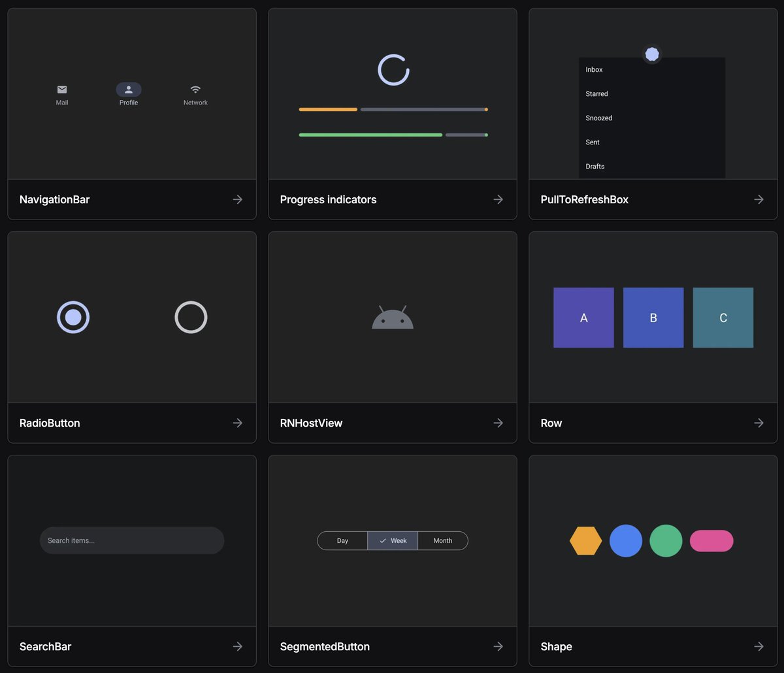Open the Progress indicators card title
Viewport: 784px width, 673px height.
[328, 199]
